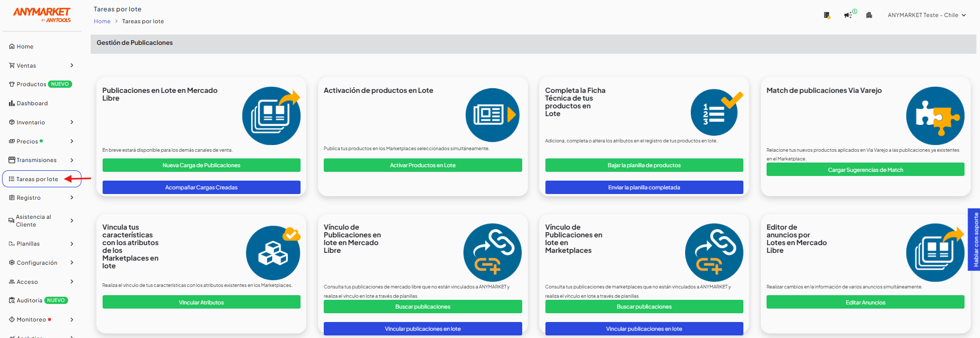Click the Acceso users icon
This screenshot has width=980, height=338.
click(11, 282)
